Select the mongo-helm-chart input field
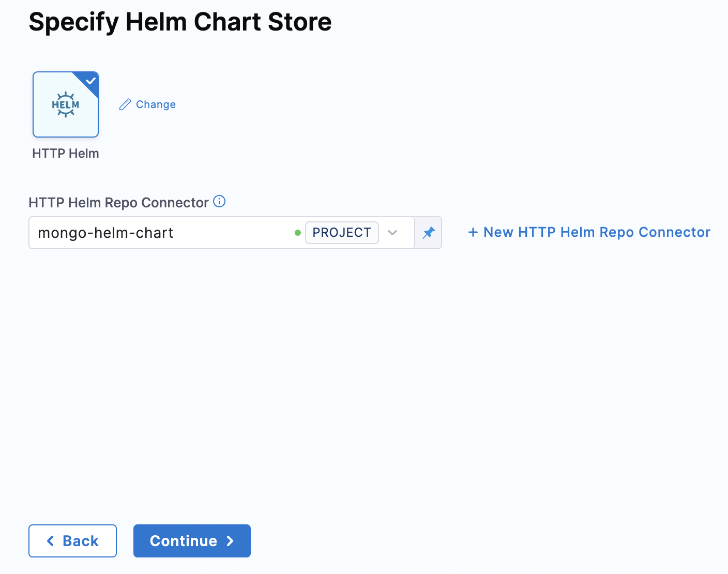This screenshot has width=728, height=574. (155, 233)
